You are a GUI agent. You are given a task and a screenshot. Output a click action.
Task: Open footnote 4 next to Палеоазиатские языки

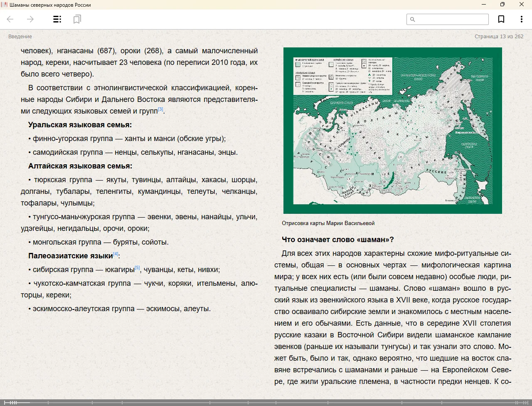pos(116,254)
